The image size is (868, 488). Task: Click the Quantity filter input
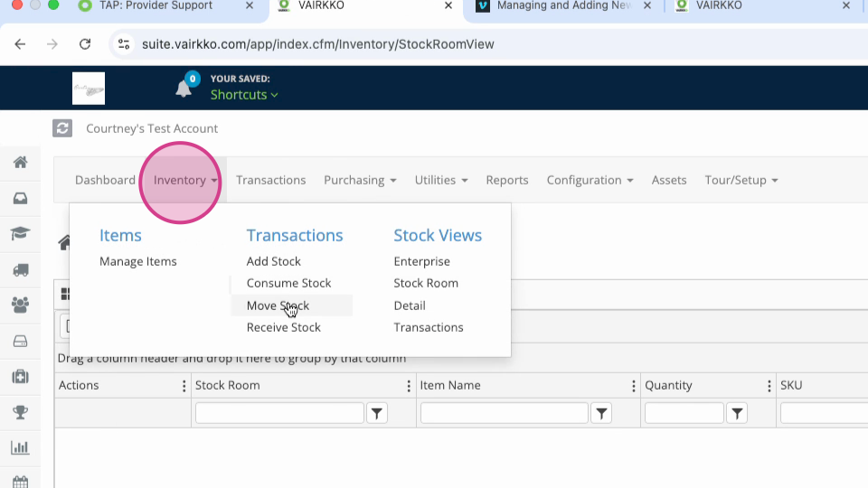pos(684,413)
